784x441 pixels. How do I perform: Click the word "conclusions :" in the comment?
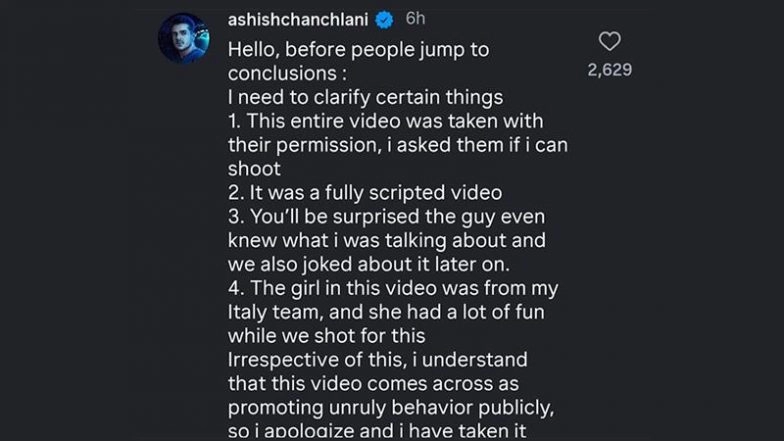pyautogui.click(x=281, y=73)
